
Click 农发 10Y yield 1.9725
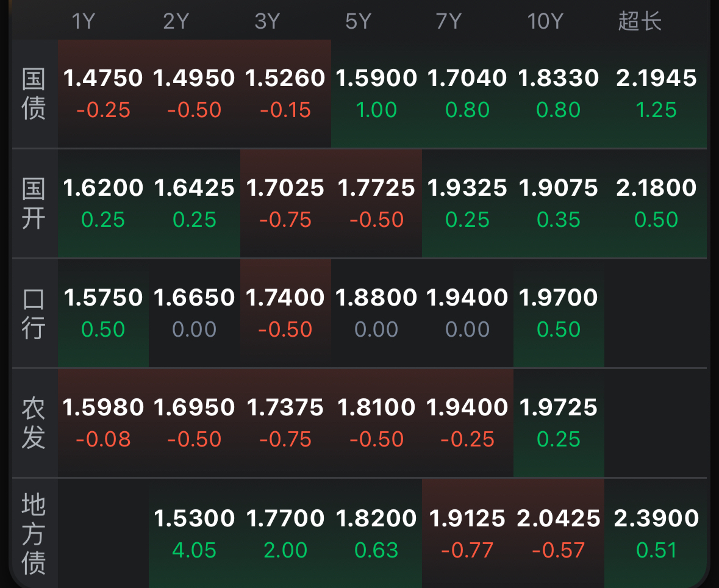point(559,423)
